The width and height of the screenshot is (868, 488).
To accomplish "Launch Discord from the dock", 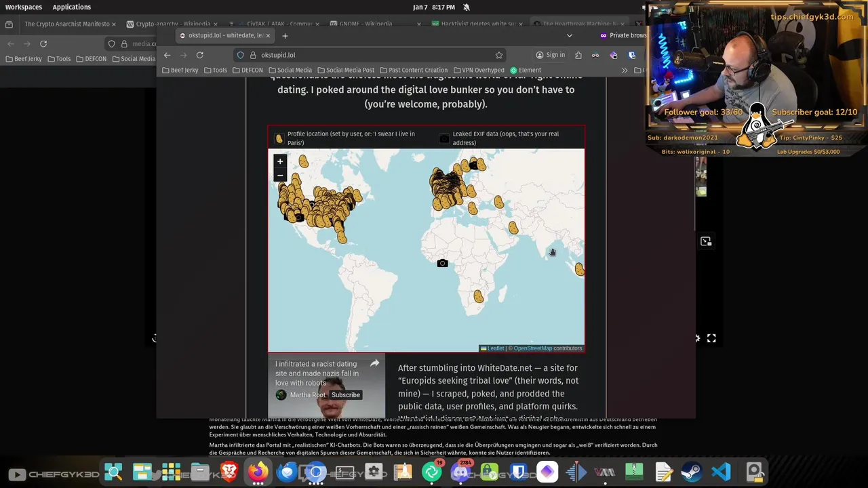I will click(461, 471).
